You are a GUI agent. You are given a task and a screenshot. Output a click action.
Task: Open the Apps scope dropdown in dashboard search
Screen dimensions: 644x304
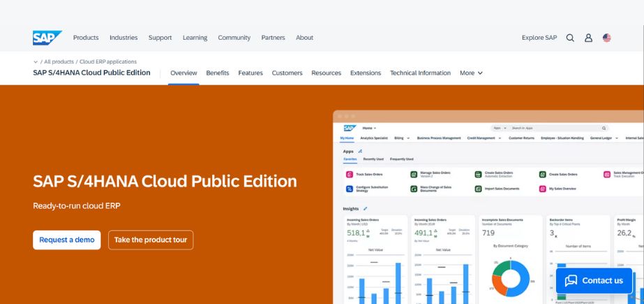click(x=500, y=129)
